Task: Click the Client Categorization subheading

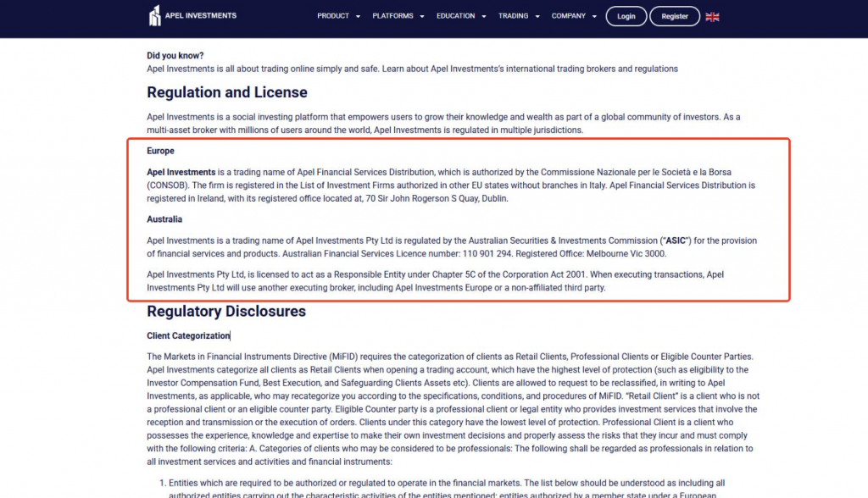Action: point(188,336)
